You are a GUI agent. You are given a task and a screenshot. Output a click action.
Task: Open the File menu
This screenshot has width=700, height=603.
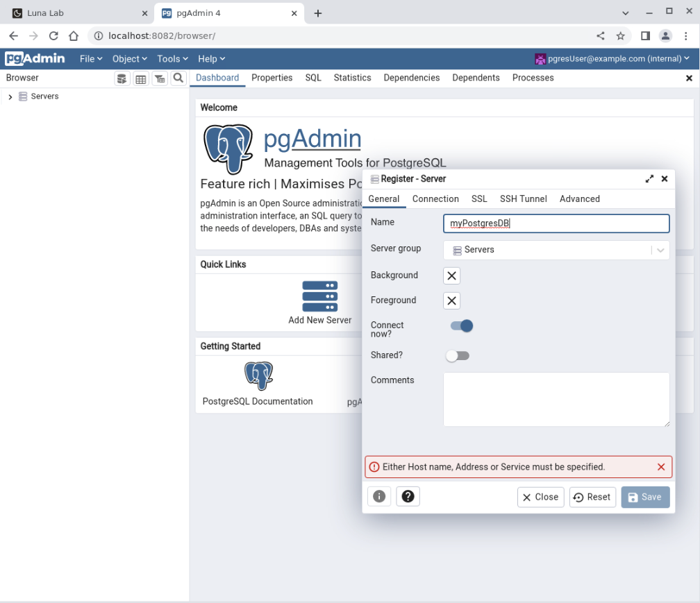(x=91, y=59)
